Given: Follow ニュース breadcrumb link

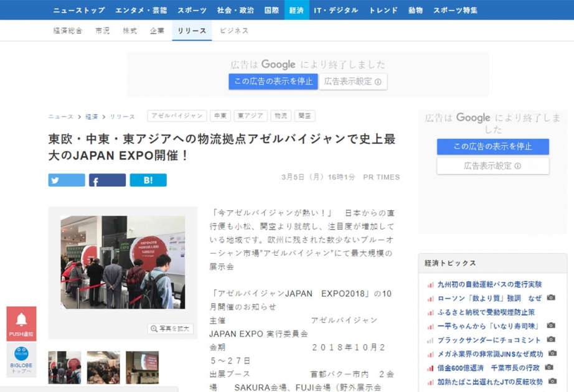Looking at the screenshot, I should pyautogui.click(x=61, y=116).
